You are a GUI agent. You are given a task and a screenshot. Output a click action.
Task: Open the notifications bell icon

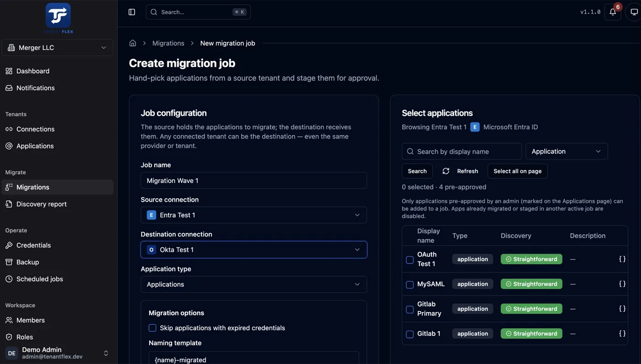tap(613, 12)
